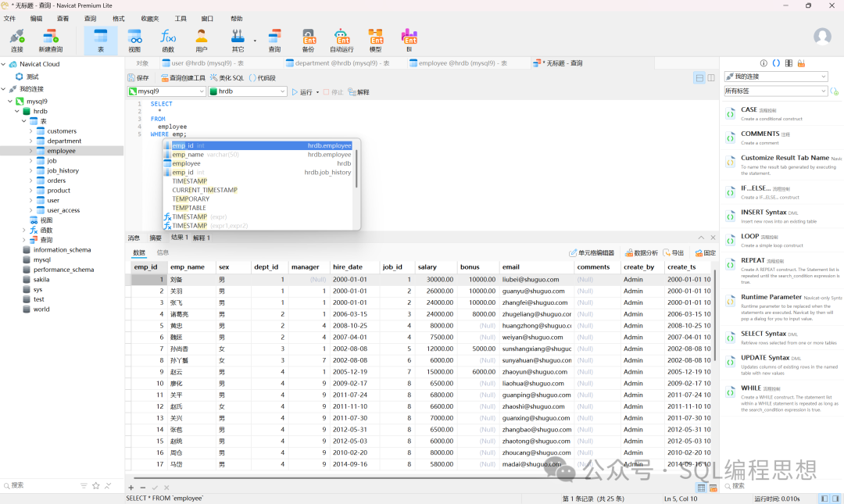Click the Functions (函数) toolbar icon
Image resolution: width=844 pixels, height=504 pixels.
coord(168,37)
